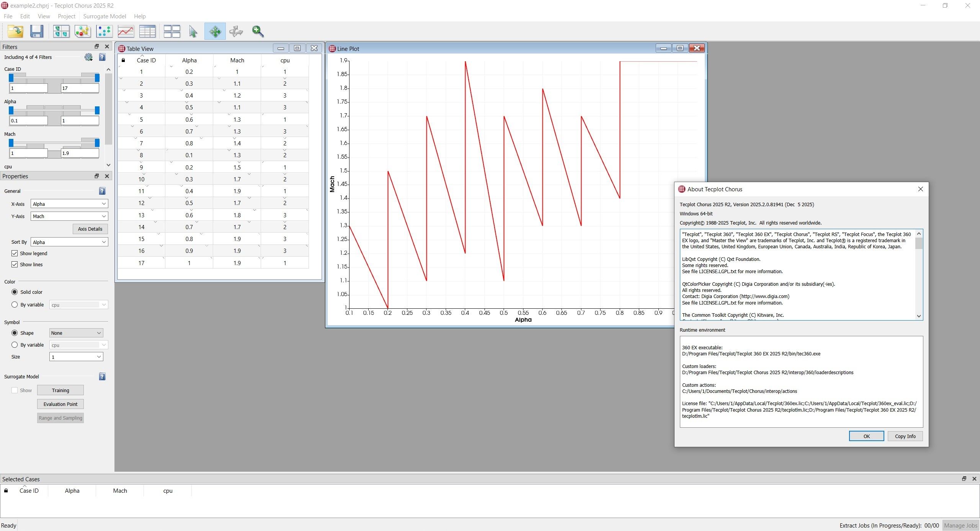Save the current project using the toolbar icon
Screen dimensions: 980x531
[x=36, y=31]
